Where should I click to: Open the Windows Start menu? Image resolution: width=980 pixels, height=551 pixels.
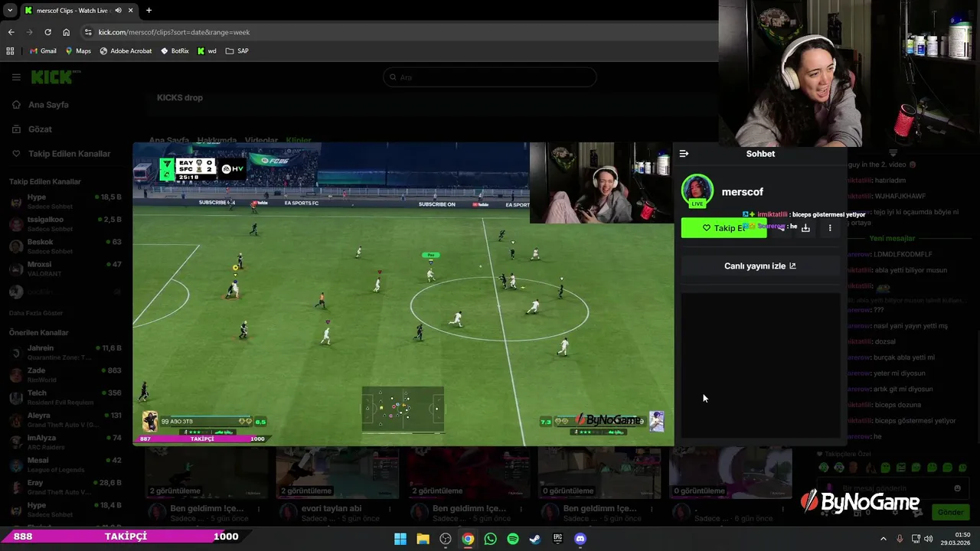(400, 539)
